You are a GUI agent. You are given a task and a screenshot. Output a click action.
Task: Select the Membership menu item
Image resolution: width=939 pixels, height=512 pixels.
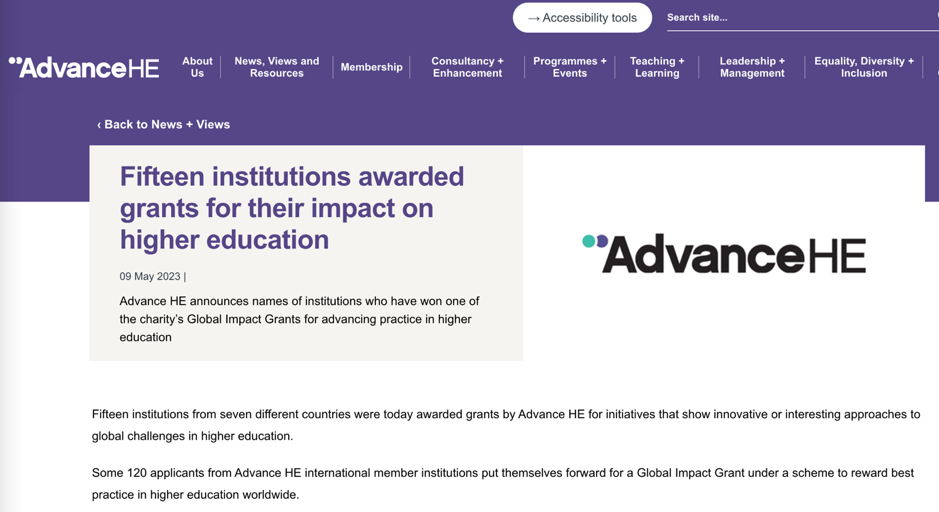(371, 67)
